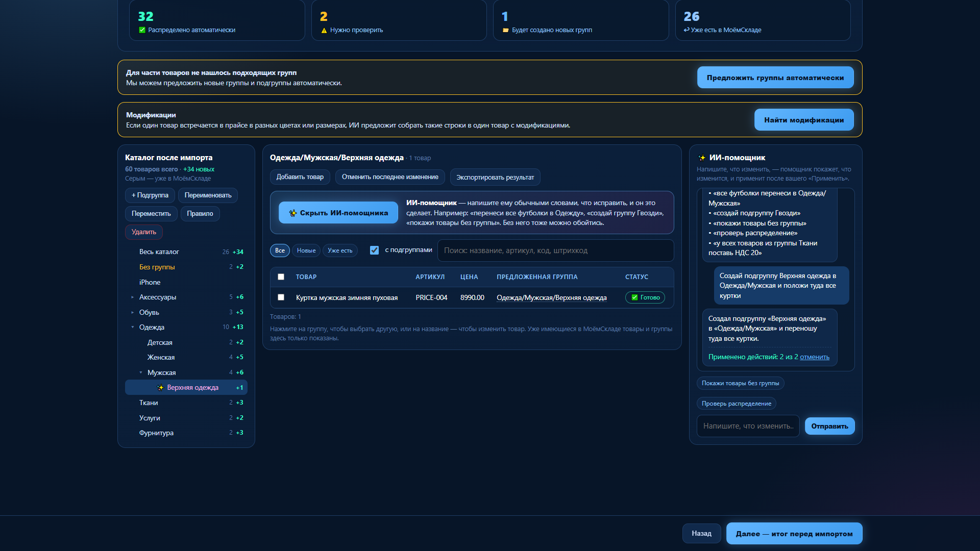Image resolution: width=980 pixels, height=551 pixels.
Task: Toggle the select-all checkbox in table header
Action: [x=281, y=277]
